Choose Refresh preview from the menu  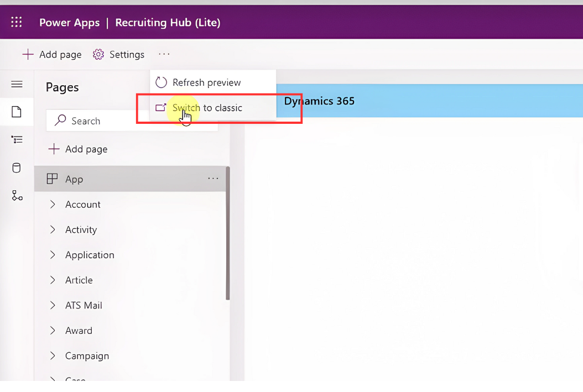(x=212, y=82)
